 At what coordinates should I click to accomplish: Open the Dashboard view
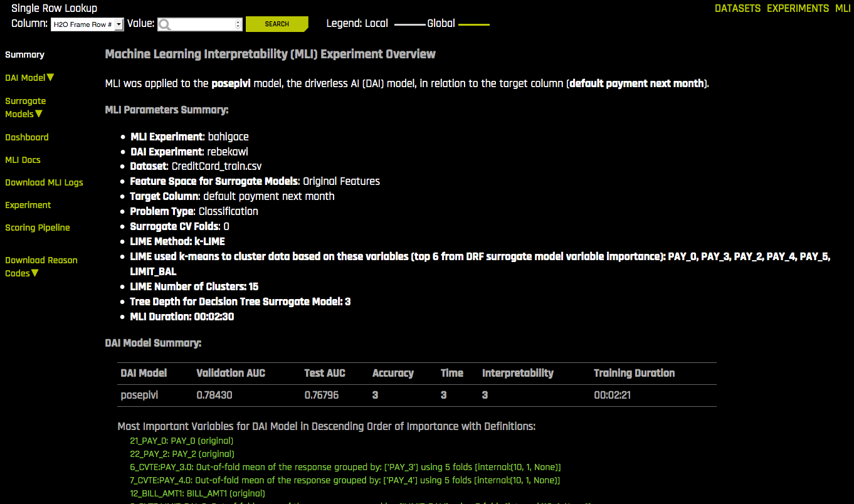coord(26,137)
